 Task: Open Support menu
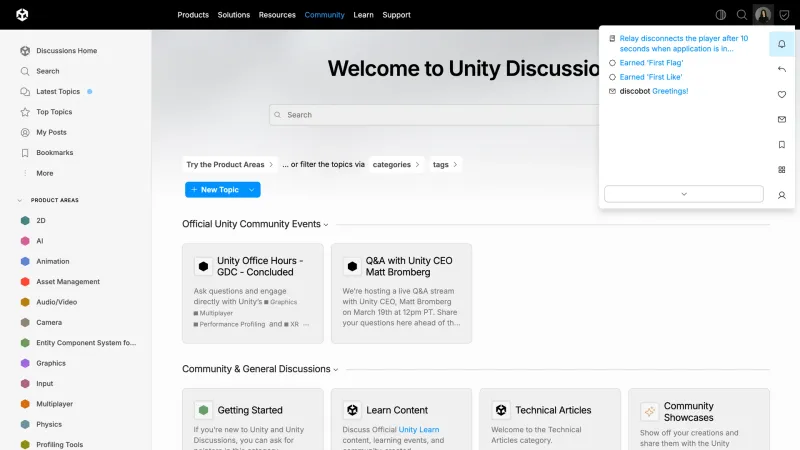(396, 15)
